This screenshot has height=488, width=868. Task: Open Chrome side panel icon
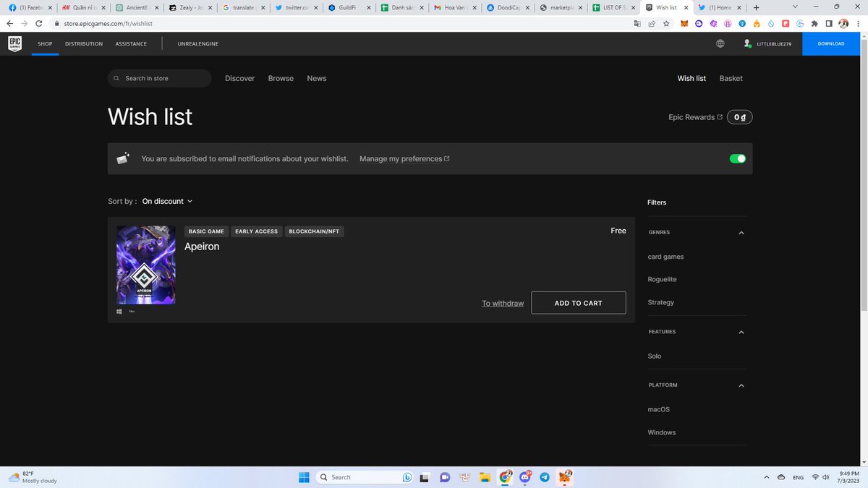click(x=830, y=23)
